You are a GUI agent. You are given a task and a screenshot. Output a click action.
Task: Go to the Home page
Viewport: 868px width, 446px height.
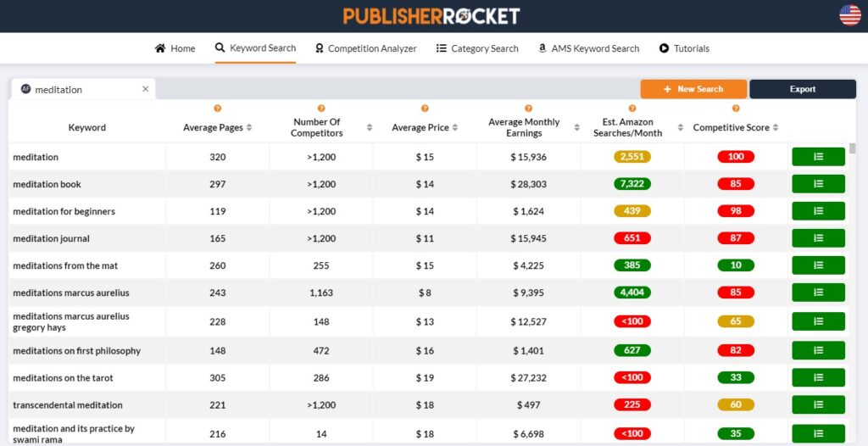pyautogui.click(x=175, y=49)
